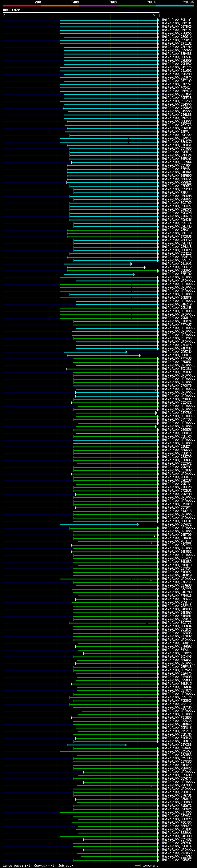Select label UniRef100_C5XE16
The width and height of the screenshot is (197, 868).
176,253
